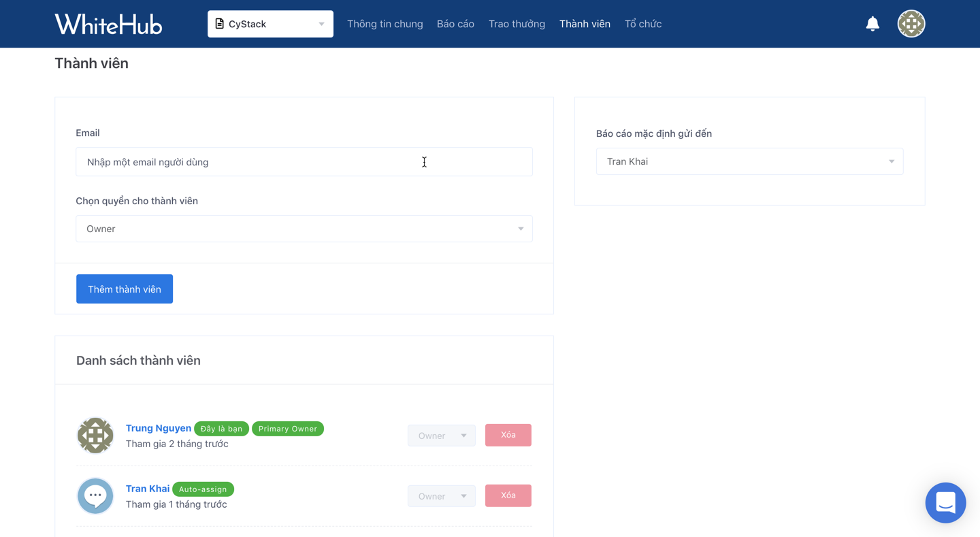Click Xóa to remove Tran Khai
Screen dimensions: 980x537
[508, 495]
